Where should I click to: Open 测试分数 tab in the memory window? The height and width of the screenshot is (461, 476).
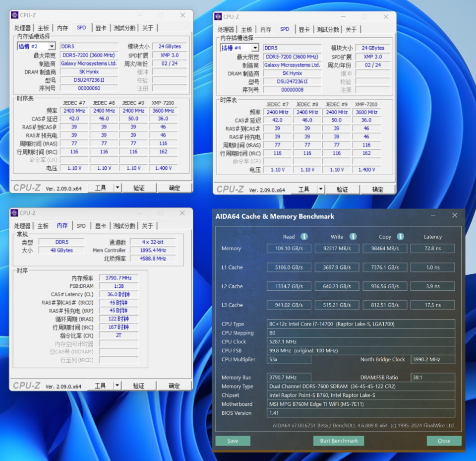124,226
